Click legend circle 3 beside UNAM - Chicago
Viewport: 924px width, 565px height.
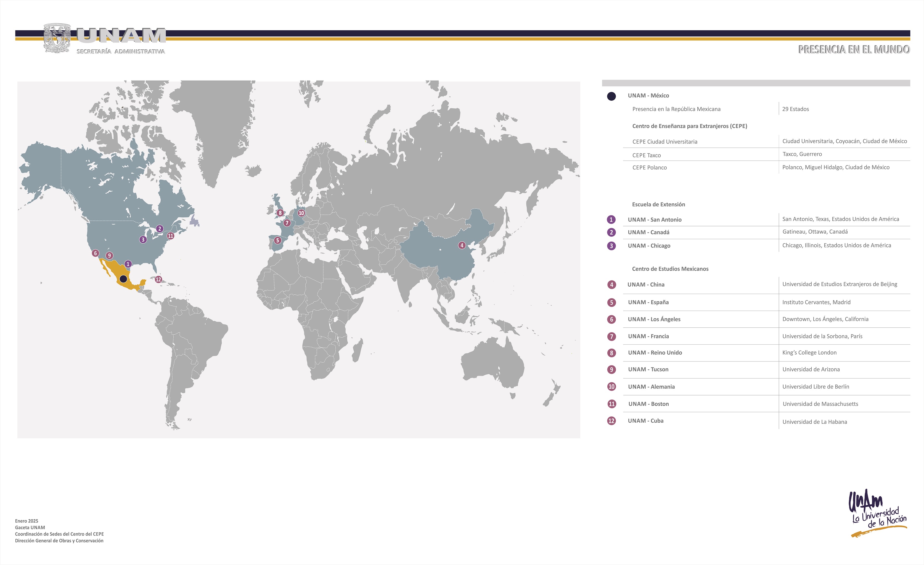[611, 246]
